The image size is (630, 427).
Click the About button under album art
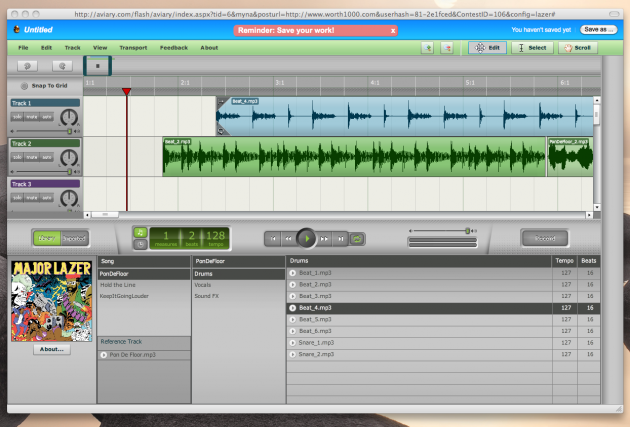coord(50,350)
